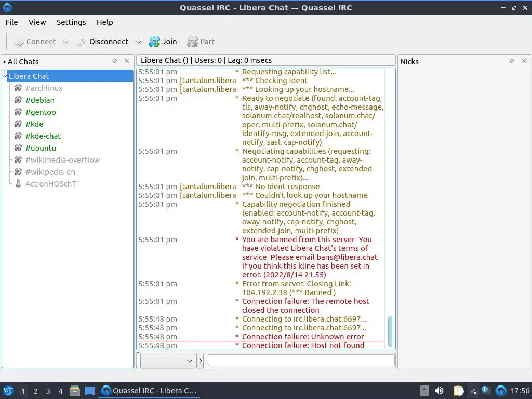Click the 'Requesting capability list...' line
Image resolution: width=532 pixels, height=399 pixels.
tap(289, 72)
